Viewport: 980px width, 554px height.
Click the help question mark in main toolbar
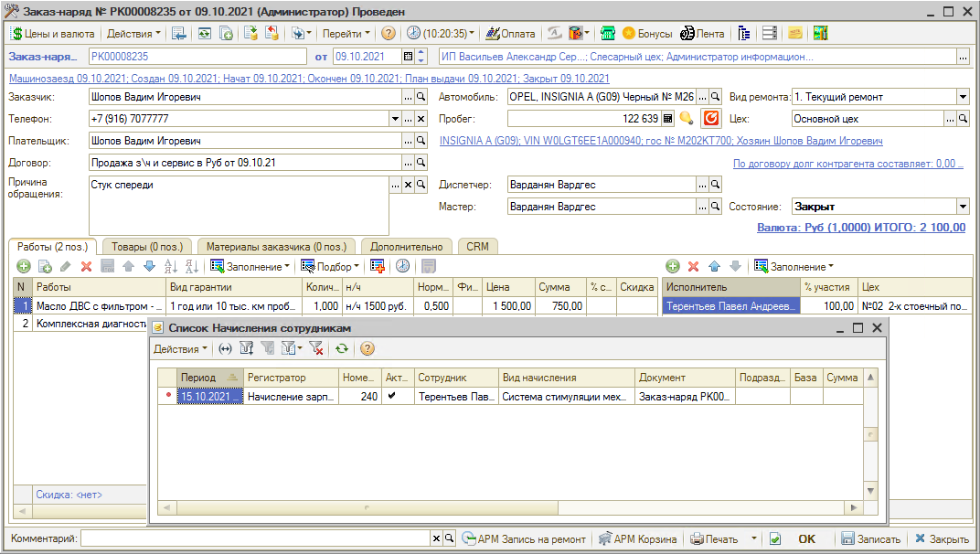click(389, 33)
